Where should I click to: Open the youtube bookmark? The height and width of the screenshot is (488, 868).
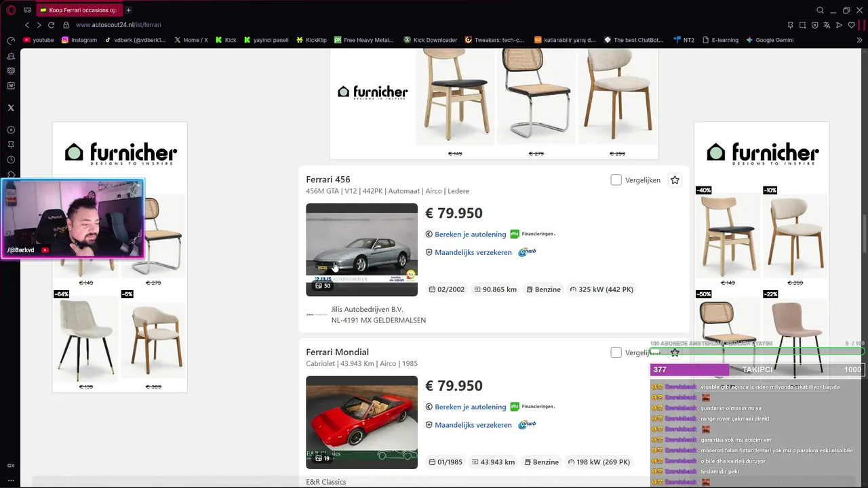click(x=39, y=40)
